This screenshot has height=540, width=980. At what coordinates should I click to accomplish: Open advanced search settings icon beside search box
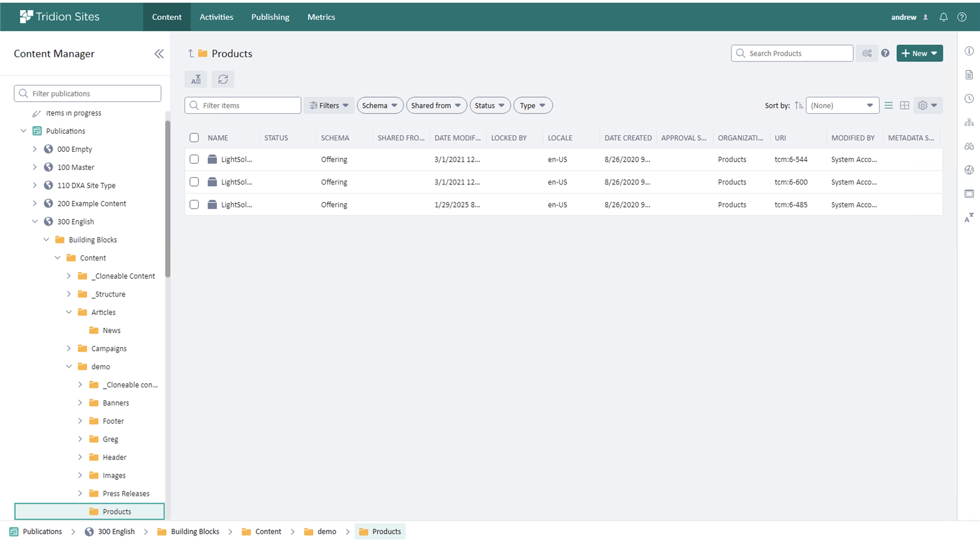pyautogui.click(x=867, y=53)
